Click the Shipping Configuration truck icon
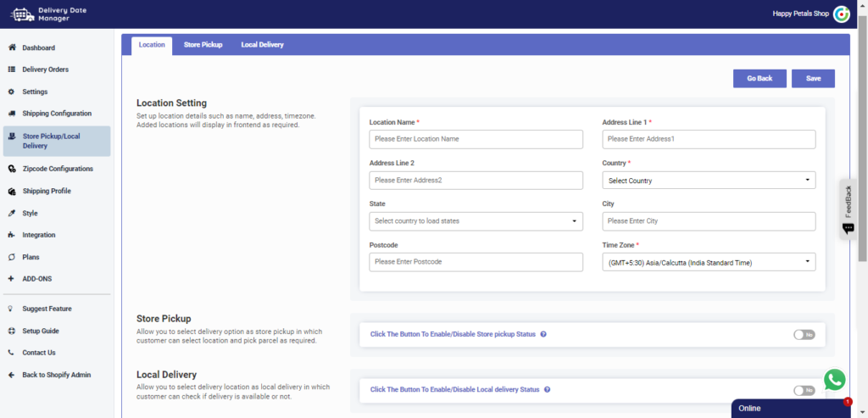Image resolution: width=868 pixels, height=418 pixels. 11,114
